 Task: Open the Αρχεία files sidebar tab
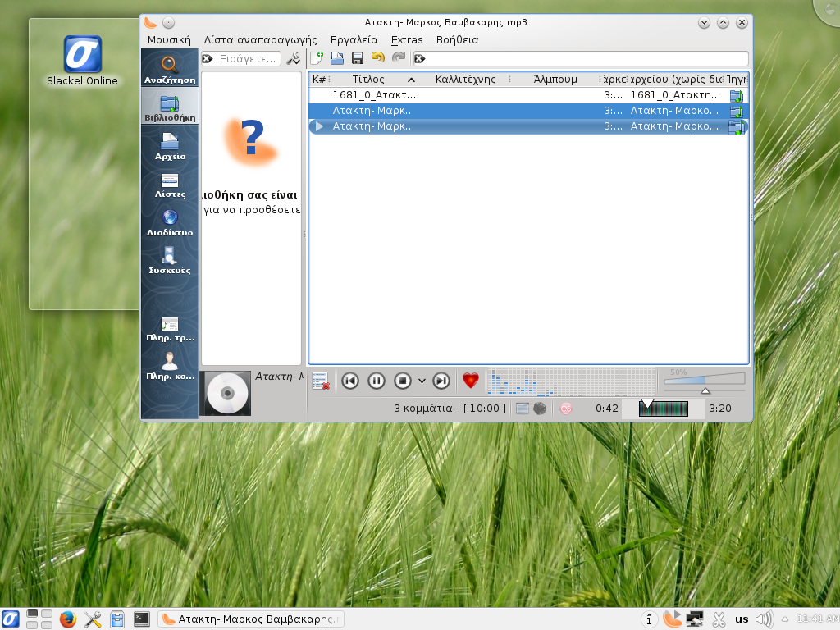170,146
